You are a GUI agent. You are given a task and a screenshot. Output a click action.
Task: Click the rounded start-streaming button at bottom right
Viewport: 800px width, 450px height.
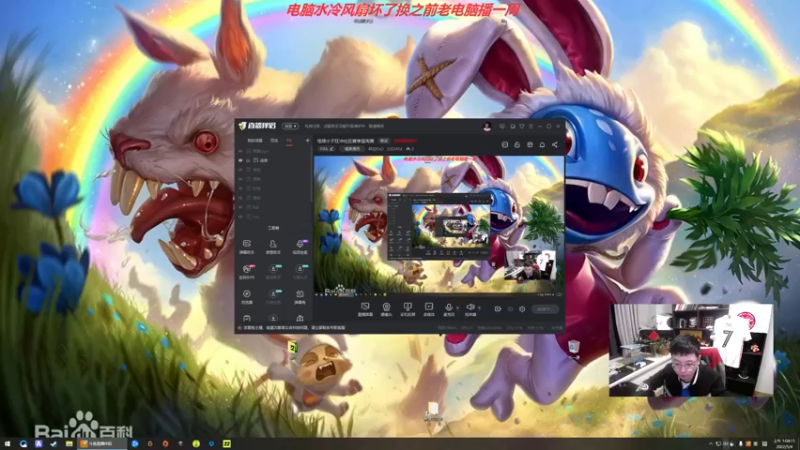[x=545, y=309]
